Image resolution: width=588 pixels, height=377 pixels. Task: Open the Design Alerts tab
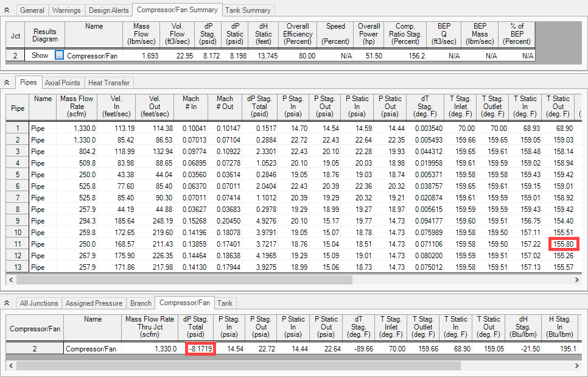click(x=110, y=10)
